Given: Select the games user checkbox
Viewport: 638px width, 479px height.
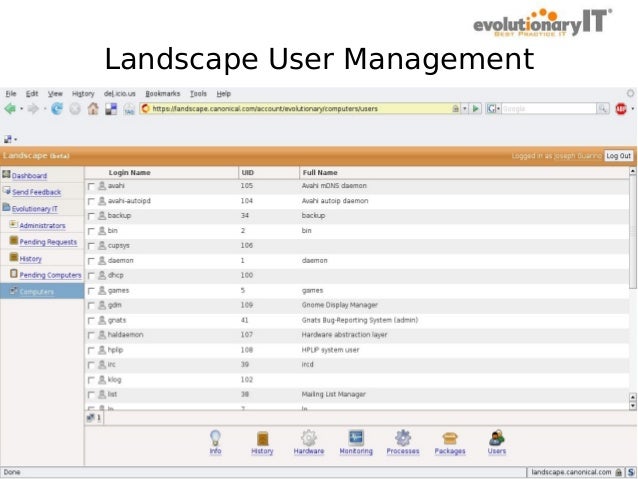Looking at the screenshot, I should [91, 291].
